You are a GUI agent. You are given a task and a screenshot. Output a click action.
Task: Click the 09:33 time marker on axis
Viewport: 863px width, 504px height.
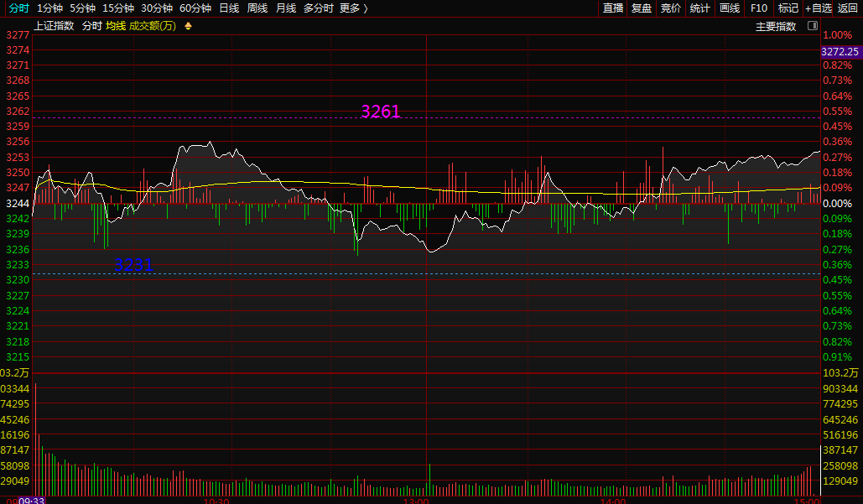click(x=32, y=500)
